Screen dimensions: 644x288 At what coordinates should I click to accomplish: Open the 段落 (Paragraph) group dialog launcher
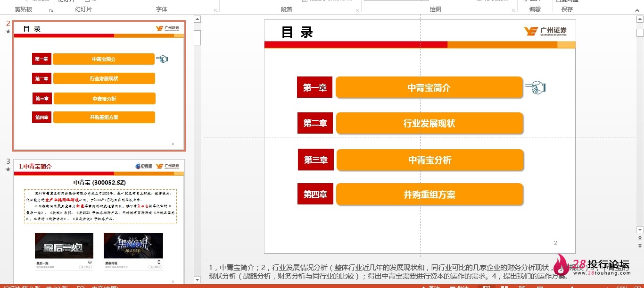click(357, 10)
